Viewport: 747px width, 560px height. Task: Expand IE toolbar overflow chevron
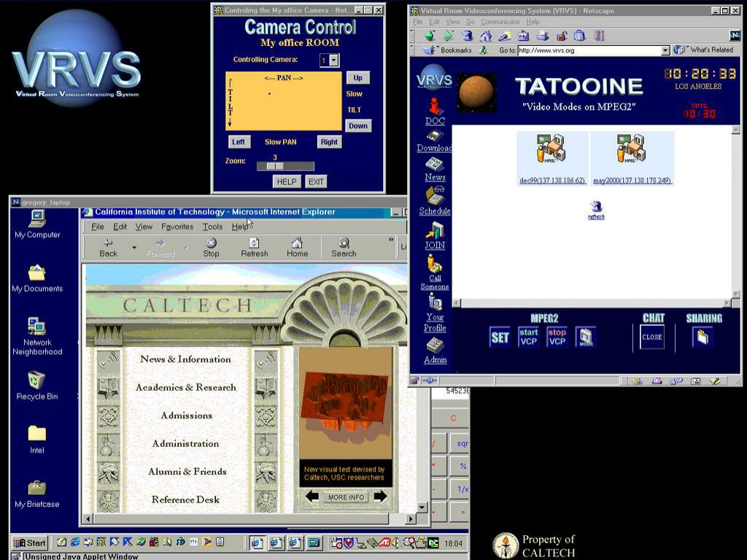[x=391, y=239]
